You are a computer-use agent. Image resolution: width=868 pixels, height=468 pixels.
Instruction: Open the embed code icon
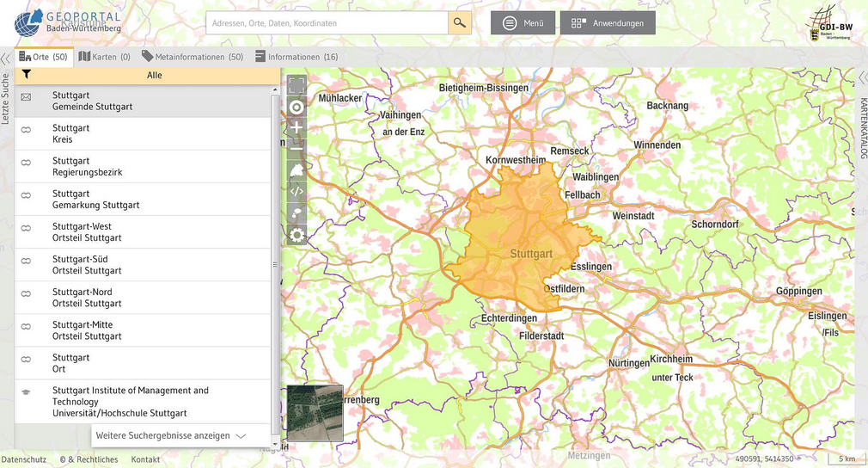(296, 191)
